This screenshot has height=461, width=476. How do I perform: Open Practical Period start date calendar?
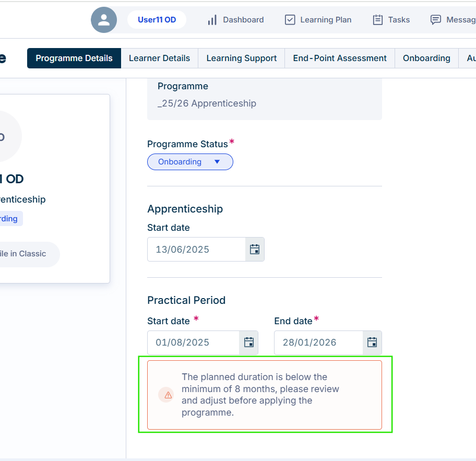pos(248,342)
